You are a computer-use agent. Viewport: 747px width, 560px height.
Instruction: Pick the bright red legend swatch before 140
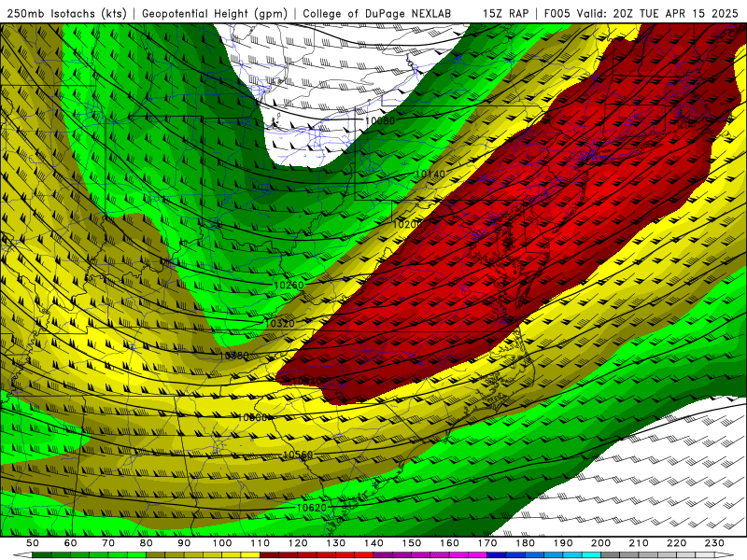coord(364,555)
